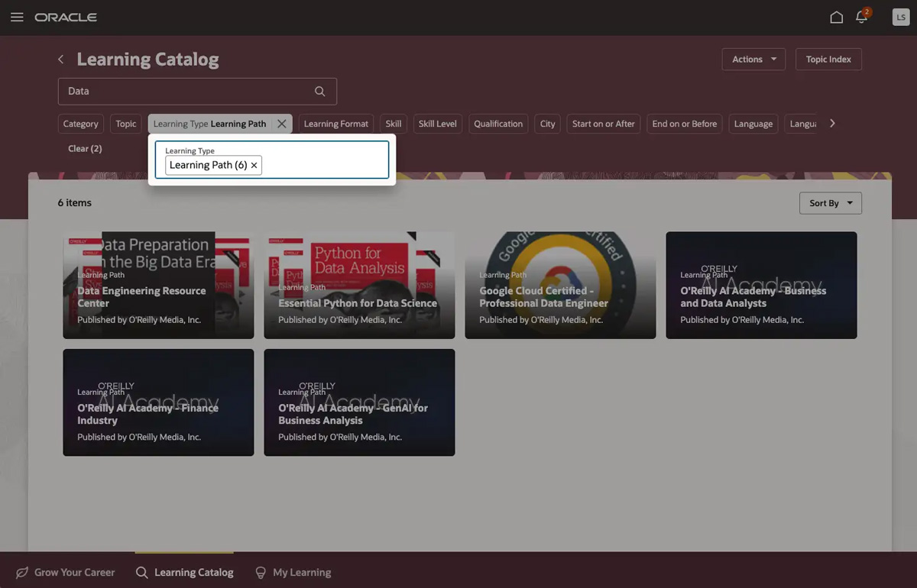Remove the Learning Path (6) token
917x588 pixels.
pyautogui.click(x=254, y=165)
